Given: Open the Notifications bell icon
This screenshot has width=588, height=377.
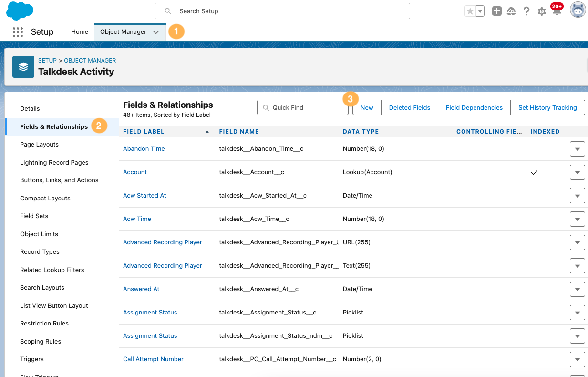Looking at the screenshot, I should point(557,10).
